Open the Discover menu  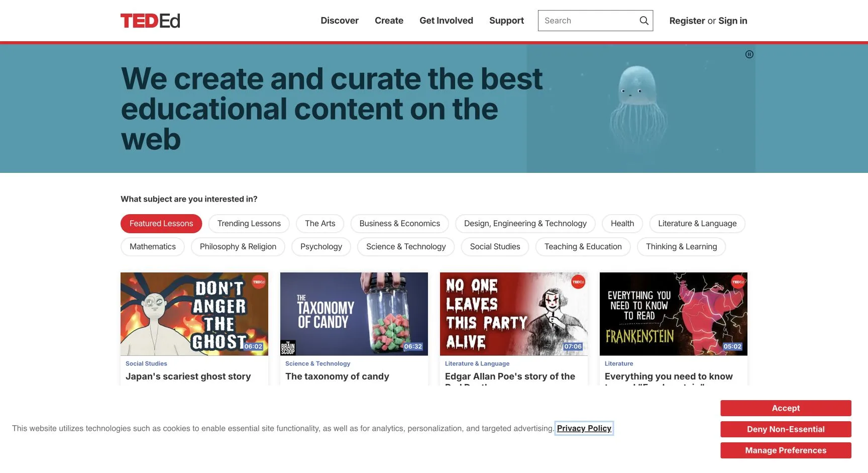(x=340, y=21)
